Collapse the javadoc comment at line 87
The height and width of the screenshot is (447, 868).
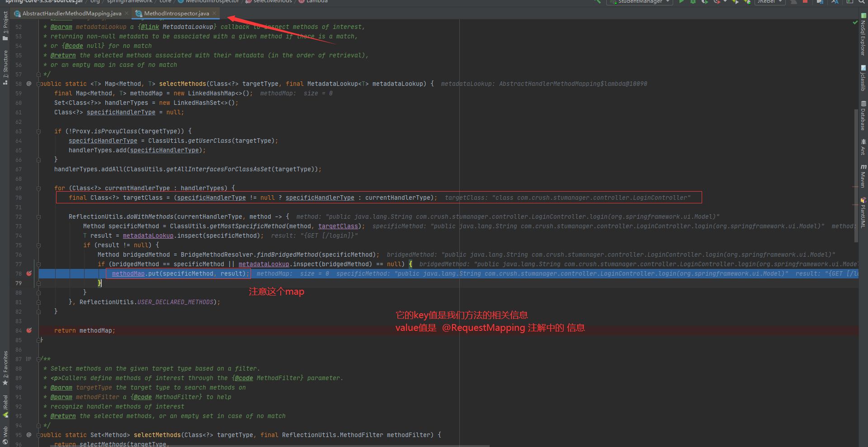39,359
